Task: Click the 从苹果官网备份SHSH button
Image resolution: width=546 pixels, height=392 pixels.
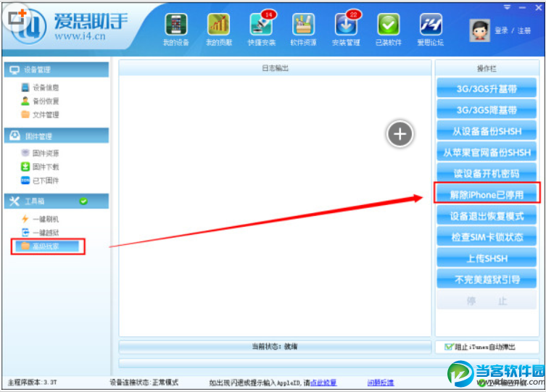Action: pyautogui.click(x=487, y=152)
